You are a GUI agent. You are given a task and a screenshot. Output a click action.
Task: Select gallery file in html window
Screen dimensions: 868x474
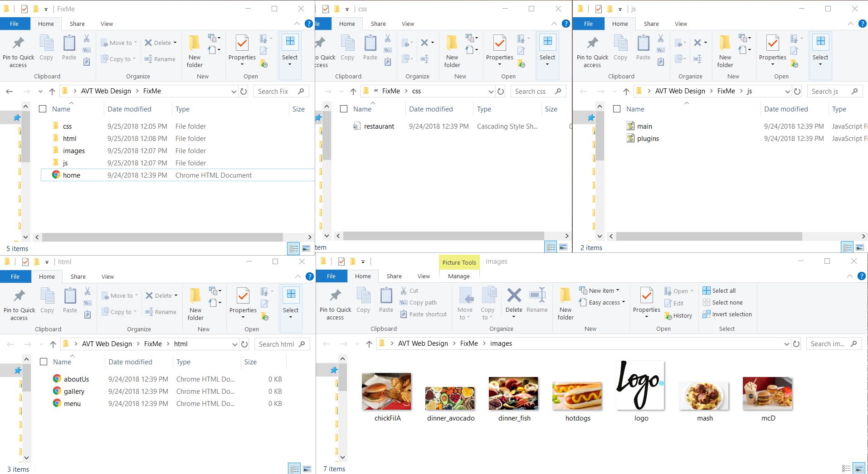[74, 391]
